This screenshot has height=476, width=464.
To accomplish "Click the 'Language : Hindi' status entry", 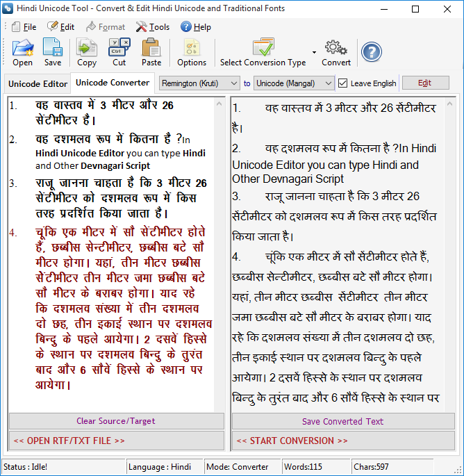I will click(x=165, y=467).
